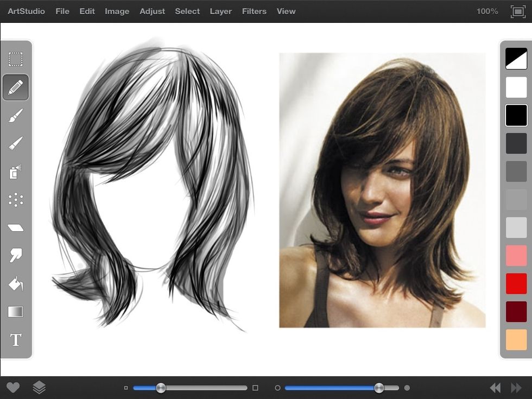The width and height of the screenshot is (532, 399).
Task: Toggle fullscreen view icon
Action: 518,11
